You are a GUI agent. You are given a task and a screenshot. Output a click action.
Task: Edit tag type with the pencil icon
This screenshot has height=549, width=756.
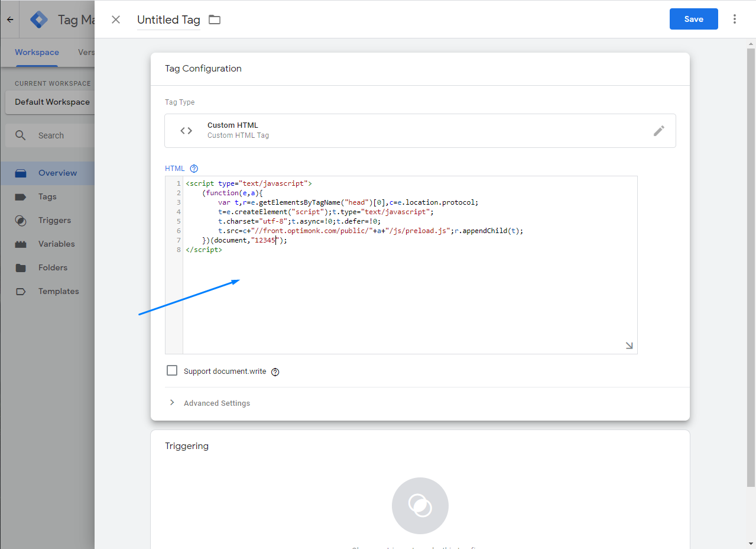659,131
